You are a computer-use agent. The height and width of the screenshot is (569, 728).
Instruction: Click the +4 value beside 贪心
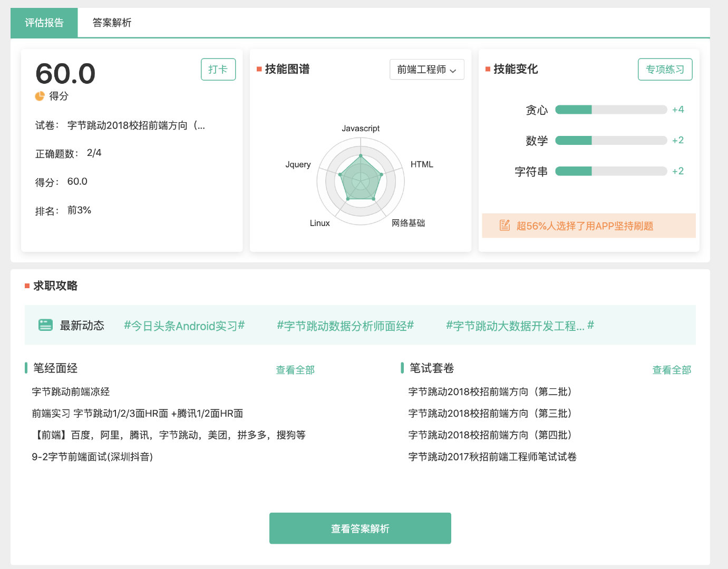(x=678, y=110)
